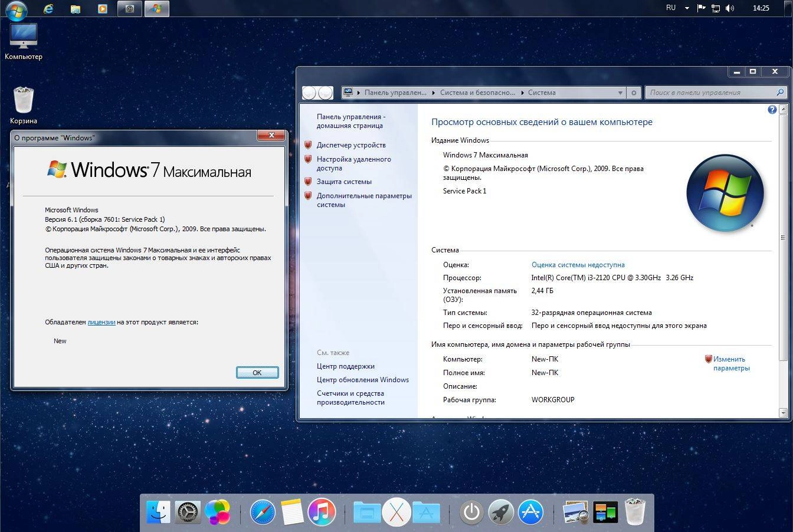Click the refresh button beside address bar
793x532 pixels.
[x=634, y=93]
